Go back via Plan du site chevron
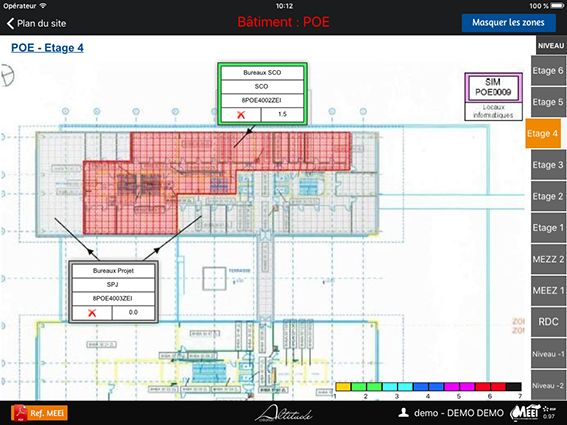Screen dimensions: 567x425 10,24
